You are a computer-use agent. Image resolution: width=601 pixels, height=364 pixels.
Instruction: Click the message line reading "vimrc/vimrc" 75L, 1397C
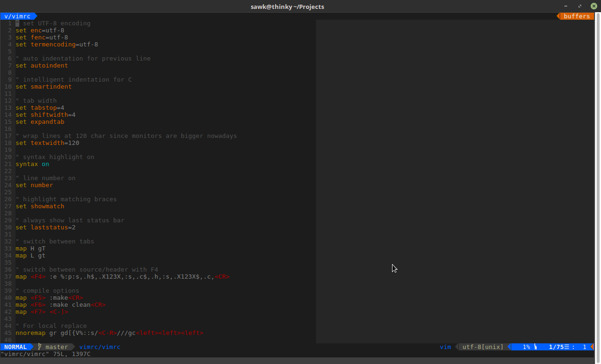coord(46,354)
